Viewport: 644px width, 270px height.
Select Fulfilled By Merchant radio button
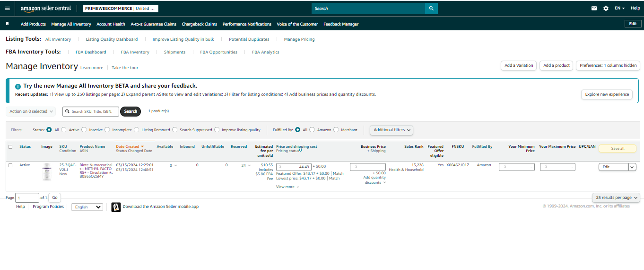point(336,130)
